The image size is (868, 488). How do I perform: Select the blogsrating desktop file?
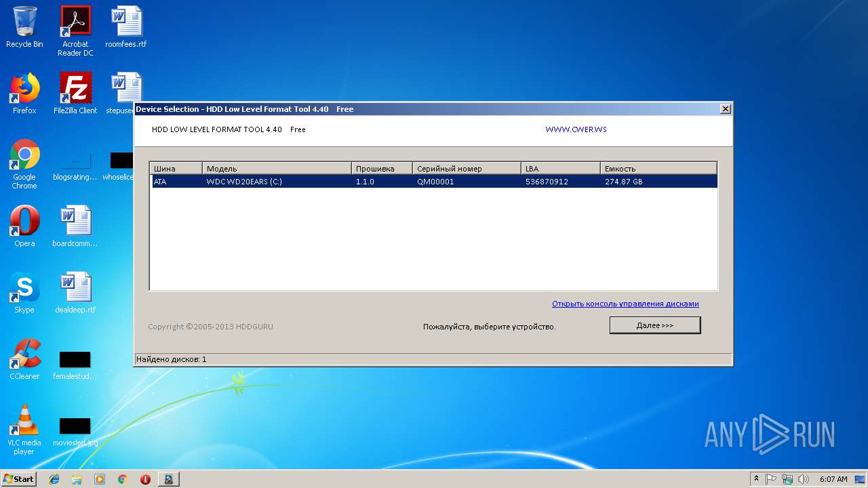tap(75, 165)
